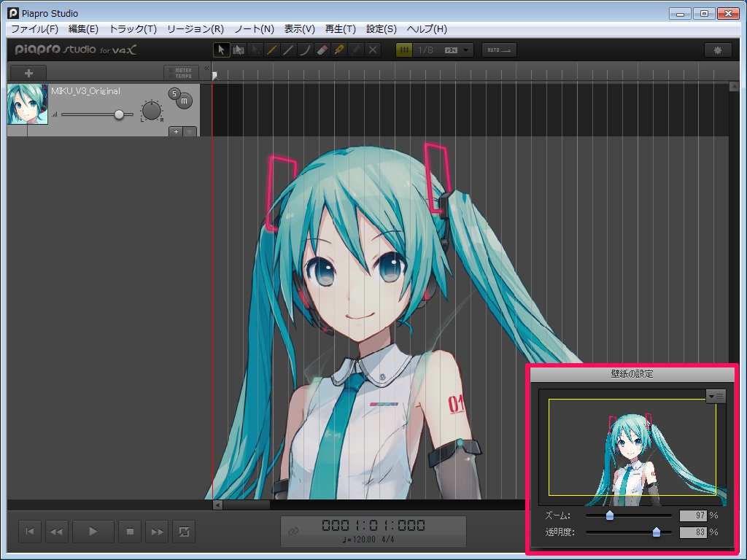Viewport: 747px width, 560px height.
Task: Solo the MIKU_V3_Original track
Action: tap(174, 93)
